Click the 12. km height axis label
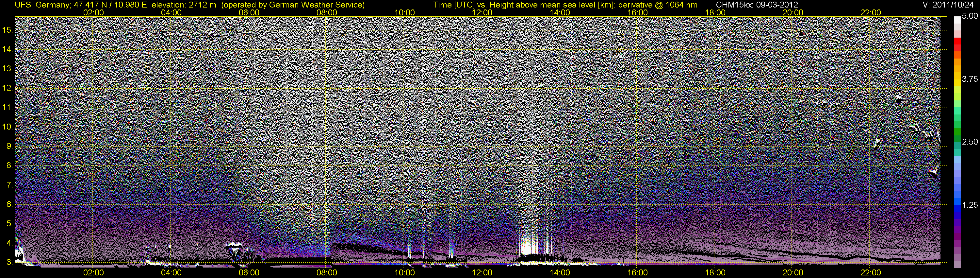The image size is (980, 278). [x=8, y=88]
